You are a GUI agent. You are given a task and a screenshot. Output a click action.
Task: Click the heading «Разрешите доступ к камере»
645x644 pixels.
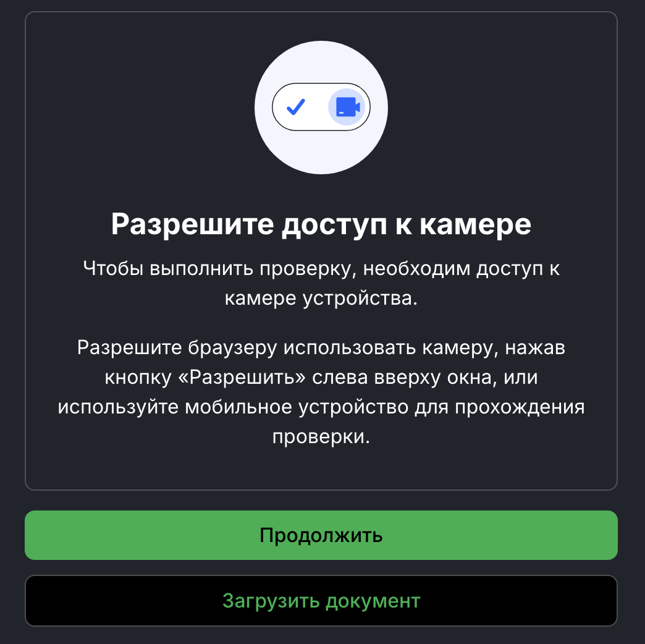pos(321,225)
